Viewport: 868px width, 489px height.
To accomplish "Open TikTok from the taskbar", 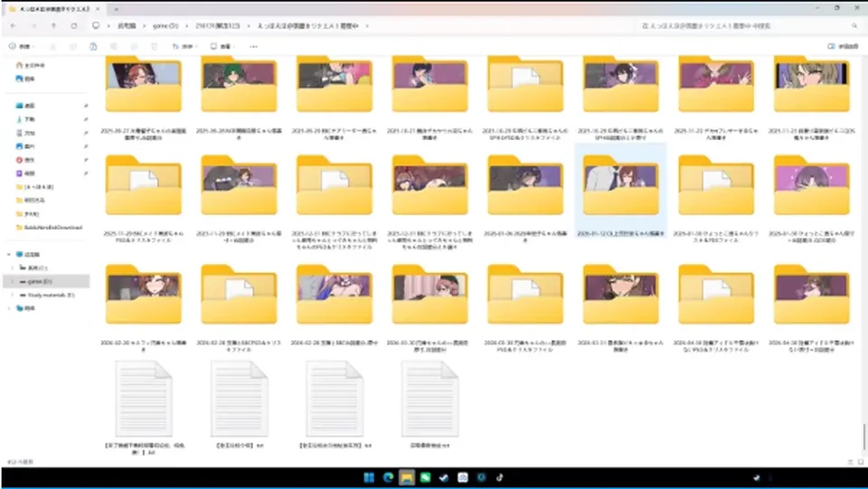I will [x=500, y=477].
